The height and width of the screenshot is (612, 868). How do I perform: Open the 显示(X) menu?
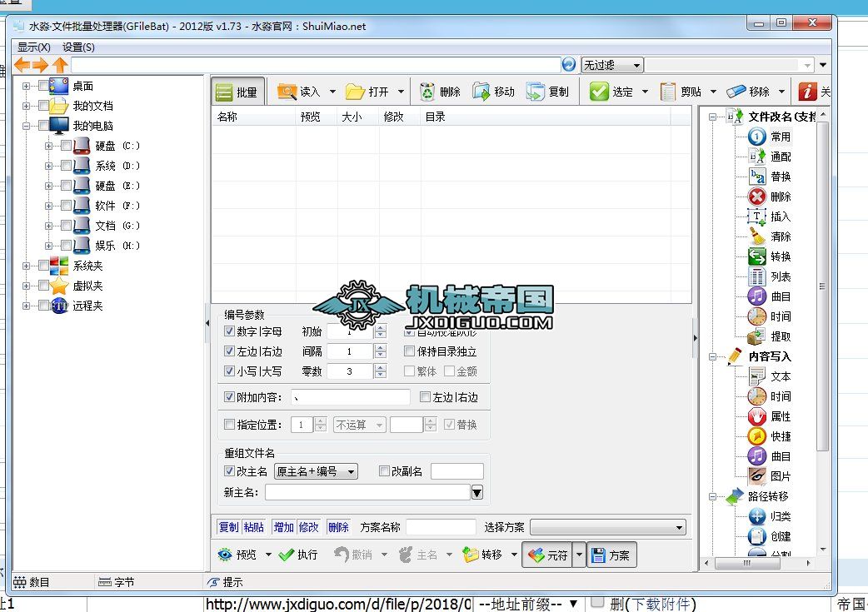click(x=34, y=47)
